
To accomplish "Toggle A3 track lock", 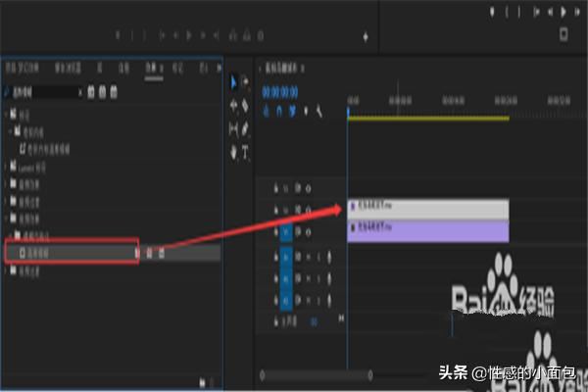I will pos(276,300).
